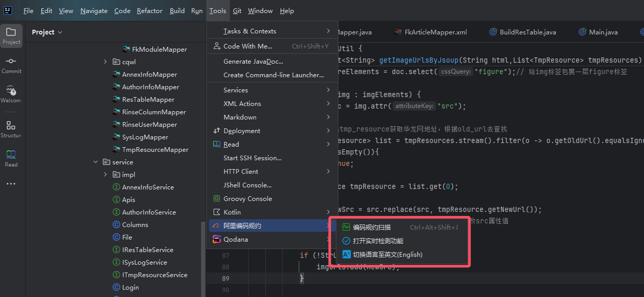Open the Welcome tool window icon
This screenshot has width=644, height=297.
[11, 94]
